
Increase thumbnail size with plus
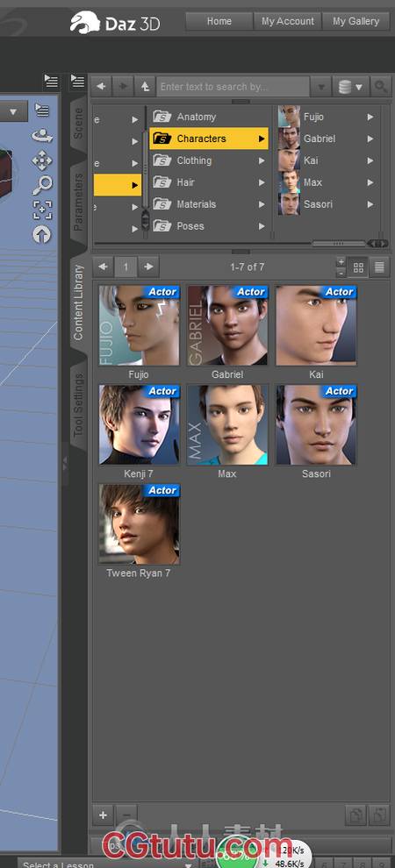coord(341,262)
